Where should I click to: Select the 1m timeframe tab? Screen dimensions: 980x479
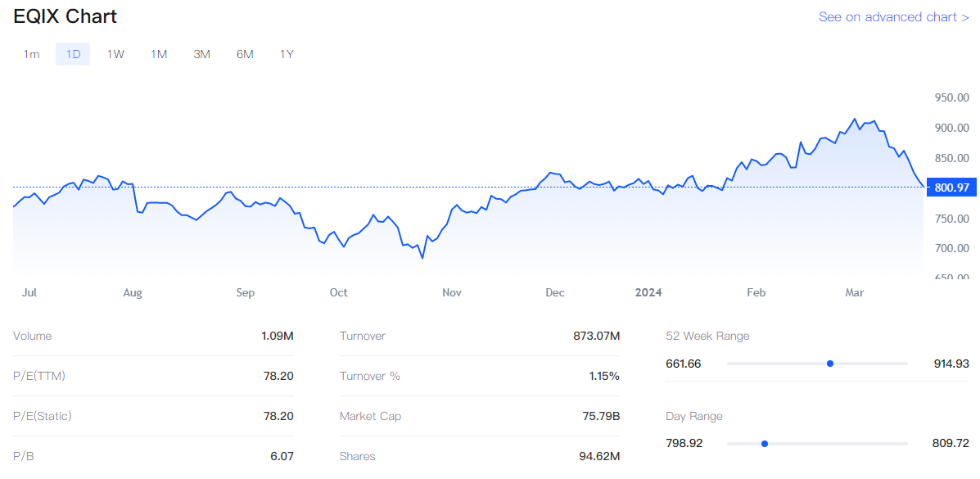point(31,54)
